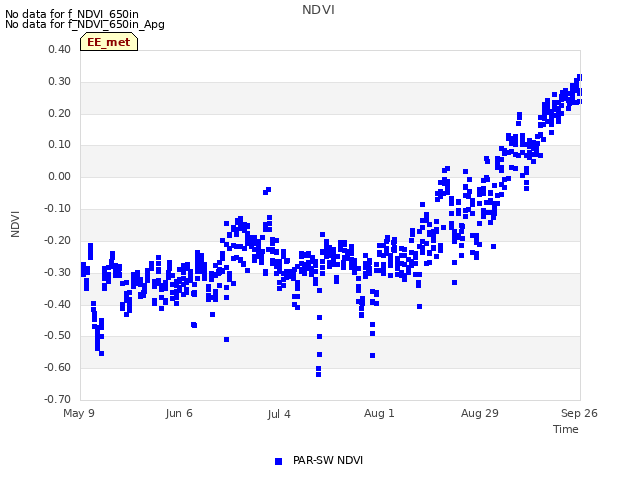Click the -0.60 y-axis value

click(58, 367)
